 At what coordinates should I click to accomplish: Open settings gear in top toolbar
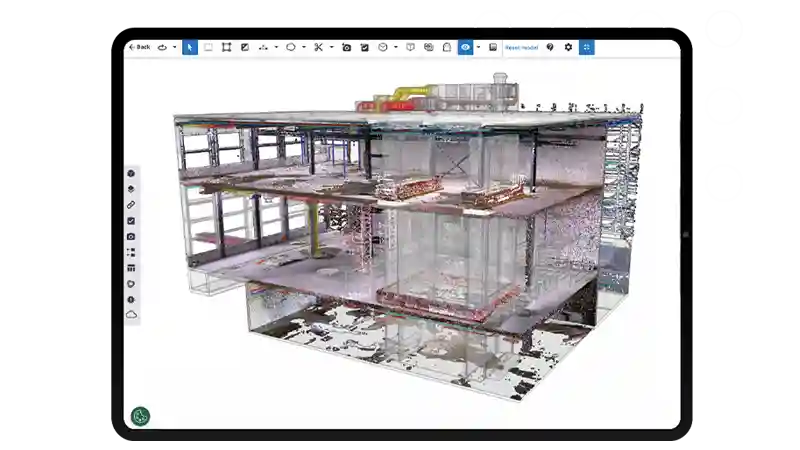coord(568,47)
